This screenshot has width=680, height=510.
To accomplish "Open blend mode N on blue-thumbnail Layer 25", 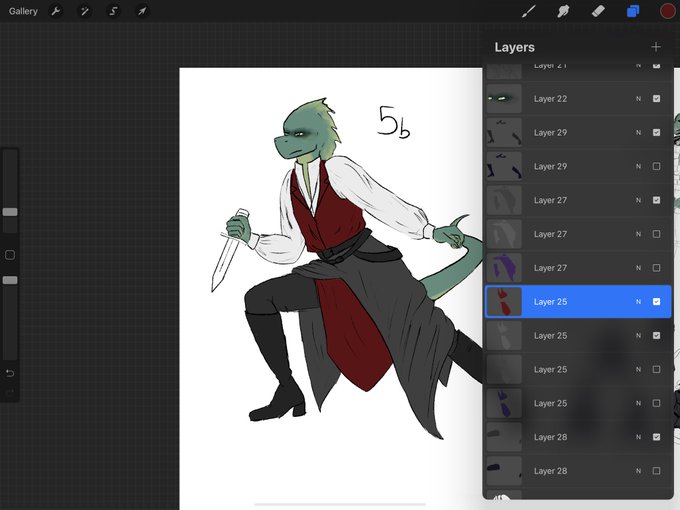I will 638,403.
